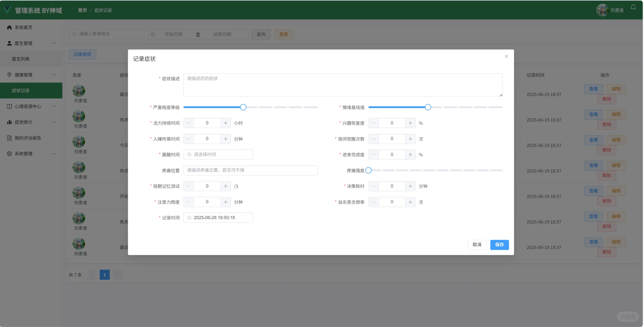Expand the 症状统计 menu
This screenshot has height=327, width=644.
[54, 122]
